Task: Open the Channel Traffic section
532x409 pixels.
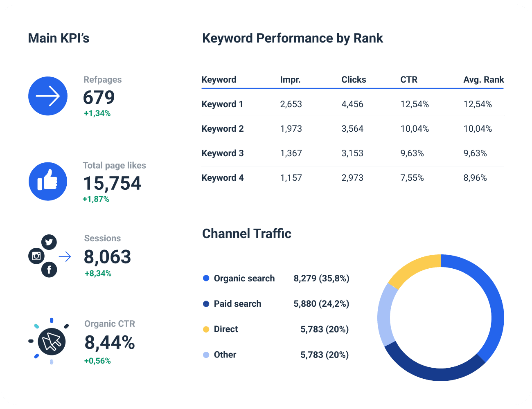Action: click(x=247, y=234)
